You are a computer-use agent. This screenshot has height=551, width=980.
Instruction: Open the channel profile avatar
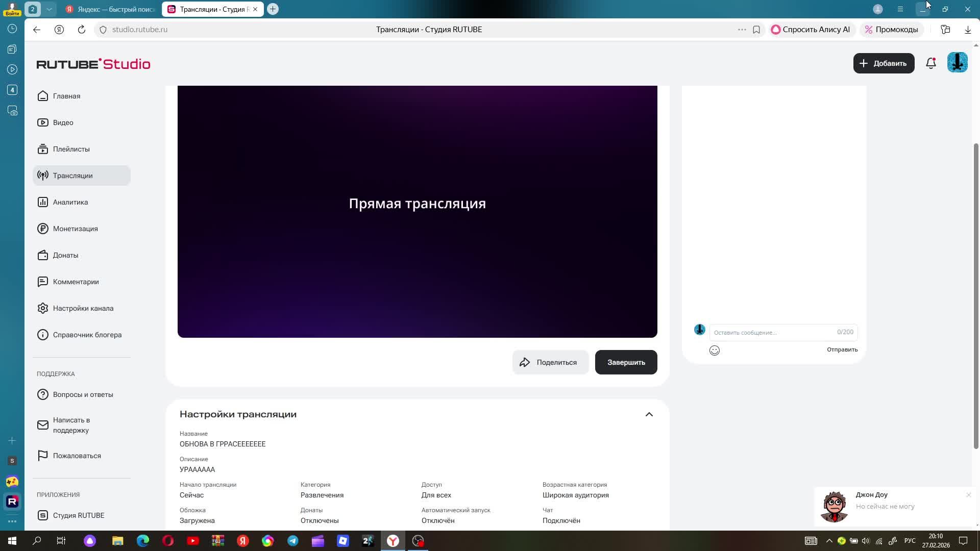tap(957, 62)
